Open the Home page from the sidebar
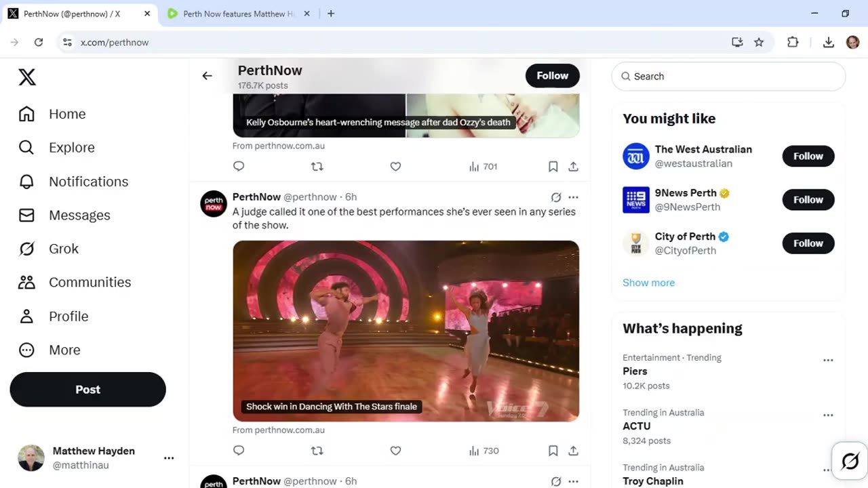Screen dimensions: 868x488 53,114
